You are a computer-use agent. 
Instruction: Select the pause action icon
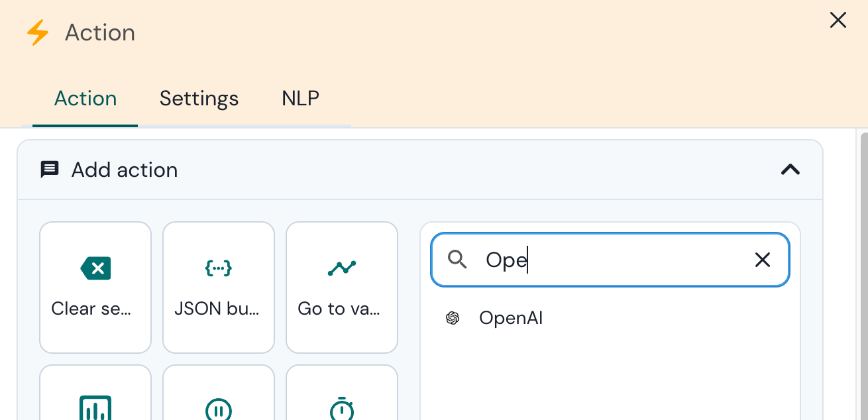tap(219, 410)
